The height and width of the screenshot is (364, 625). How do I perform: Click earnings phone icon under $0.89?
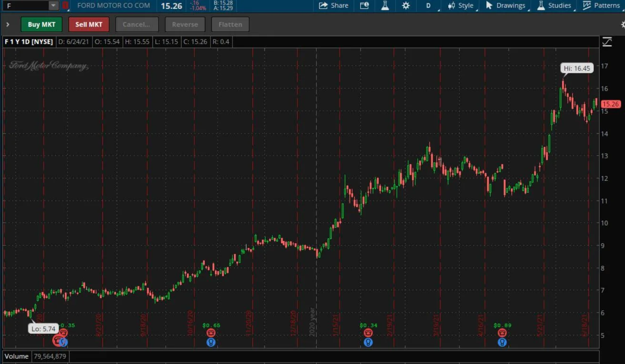[x=502, y=333]
